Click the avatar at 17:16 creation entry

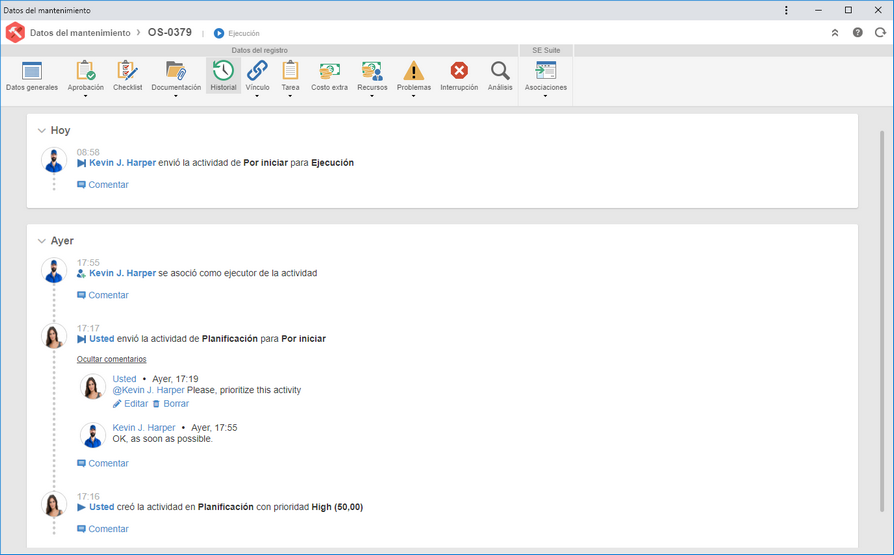54,504
